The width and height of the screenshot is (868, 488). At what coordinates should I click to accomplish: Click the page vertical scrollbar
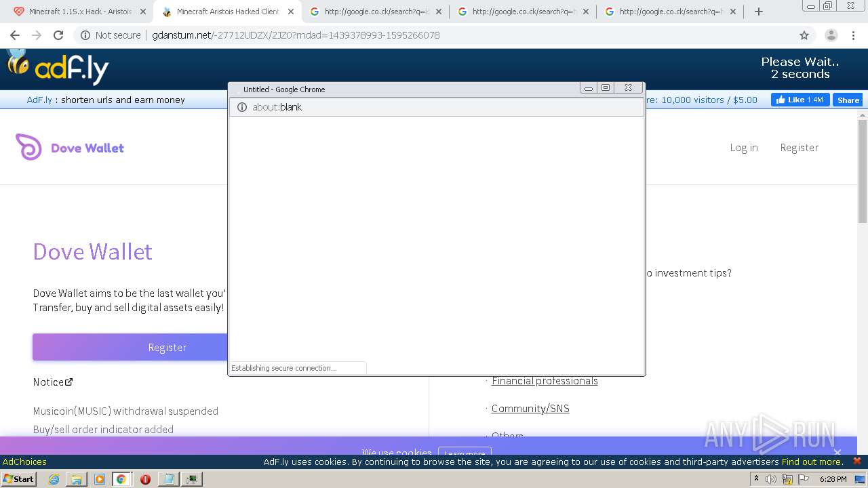pos(863,171)
